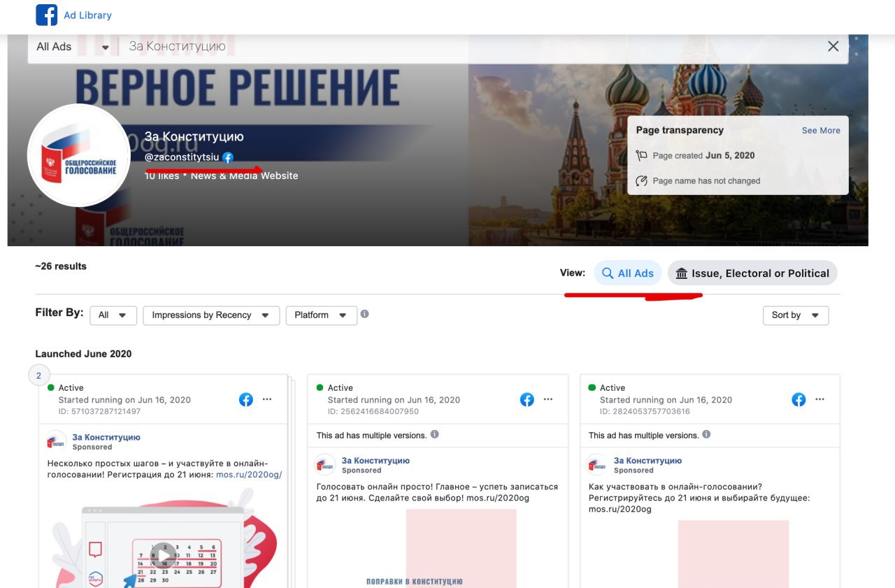This screenshot has height=588, width=895.
Task: Click ad ID 2562416684007950 text
Action: point(373,411)
